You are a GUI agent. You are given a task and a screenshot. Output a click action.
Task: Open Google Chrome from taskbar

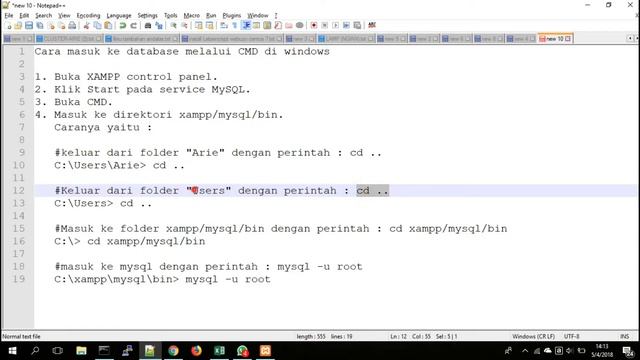click(x=173, y=351)
